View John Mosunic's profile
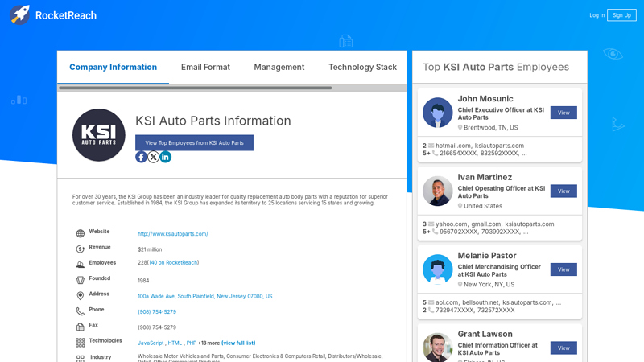 coord(563,113)
